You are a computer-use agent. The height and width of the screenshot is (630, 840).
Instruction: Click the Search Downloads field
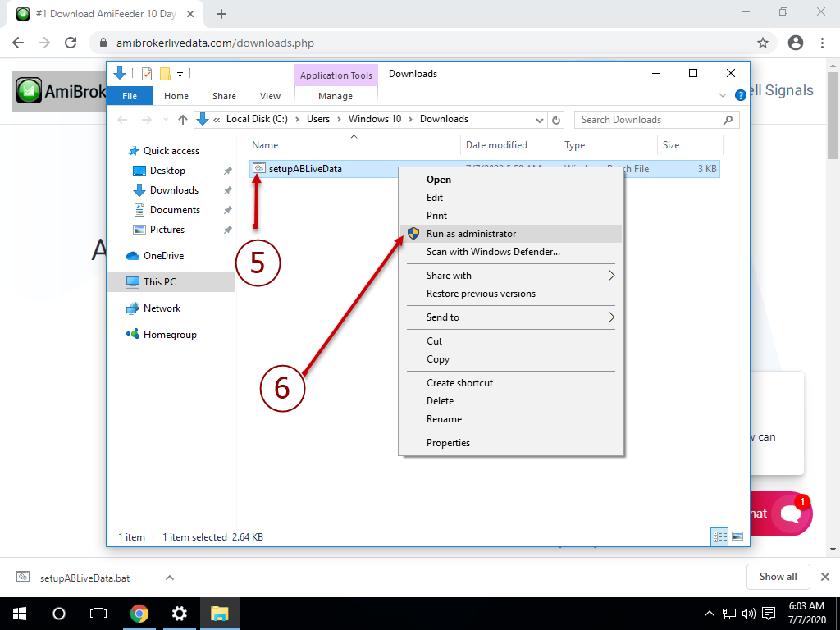click(x=657, y=120)
